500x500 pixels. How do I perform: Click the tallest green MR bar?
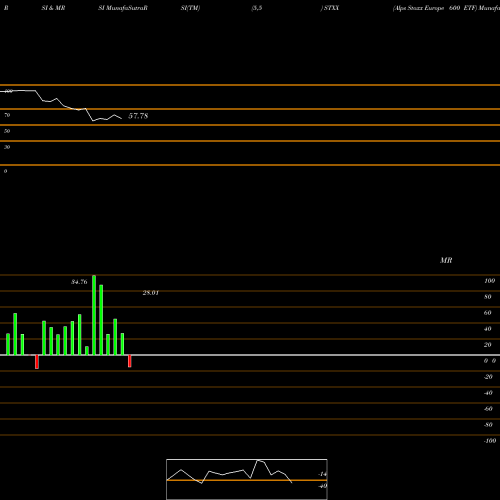(94, 315)
